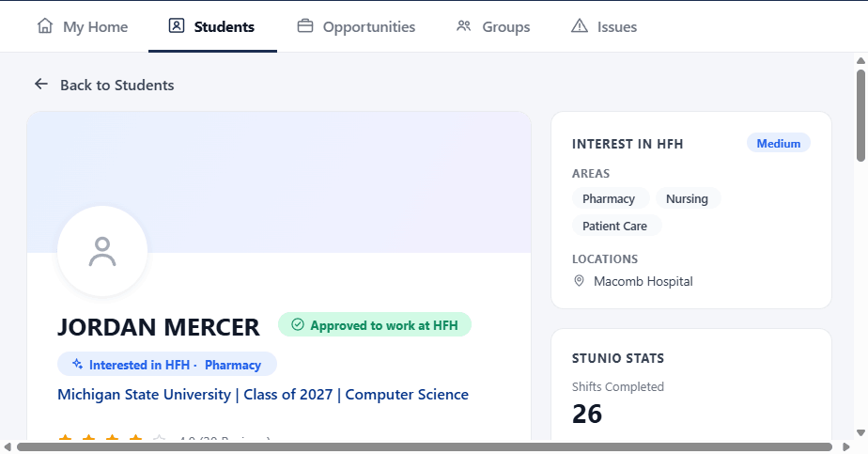Click the Groups people icon
This screenshot has width=868, height=454.
click(464, 26)
